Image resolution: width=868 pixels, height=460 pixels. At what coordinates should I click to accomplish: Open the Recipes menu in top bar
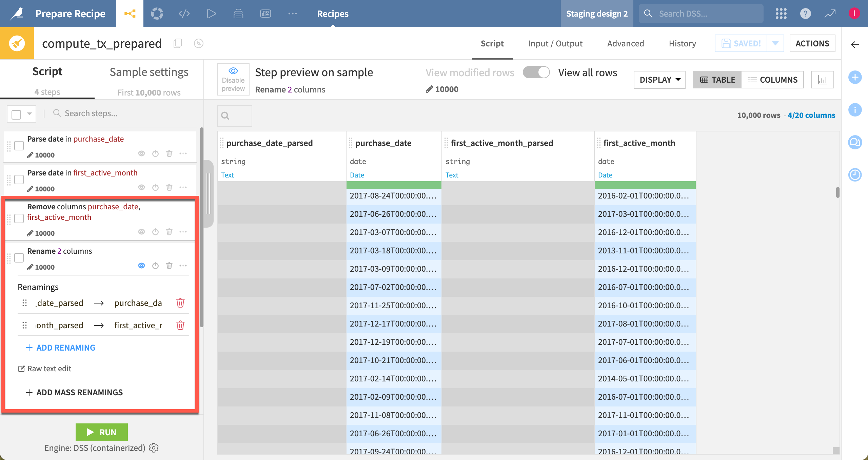click(333, 14)
